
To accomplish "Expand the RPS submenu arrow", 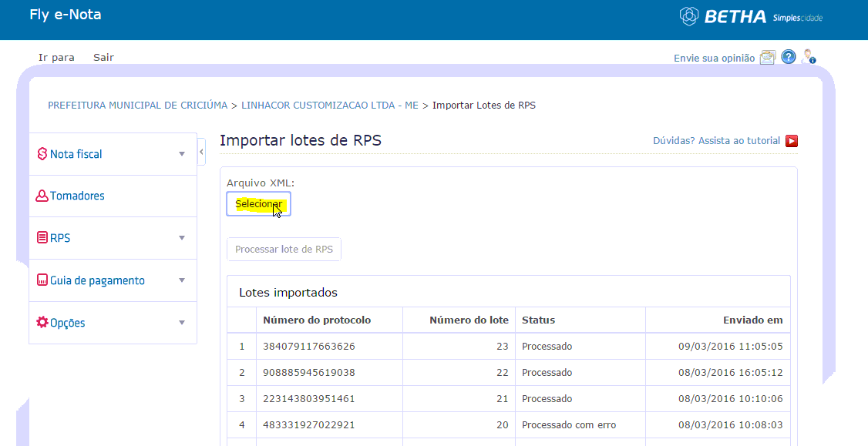I will pyautogui.click(x=182, y=238).
